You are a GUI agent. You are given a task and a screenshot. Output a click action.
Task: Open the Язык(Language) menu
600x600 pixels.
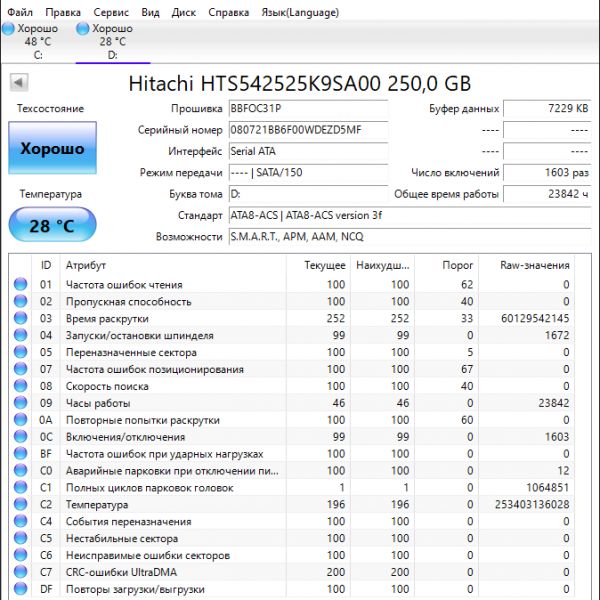tap(300, 12)
